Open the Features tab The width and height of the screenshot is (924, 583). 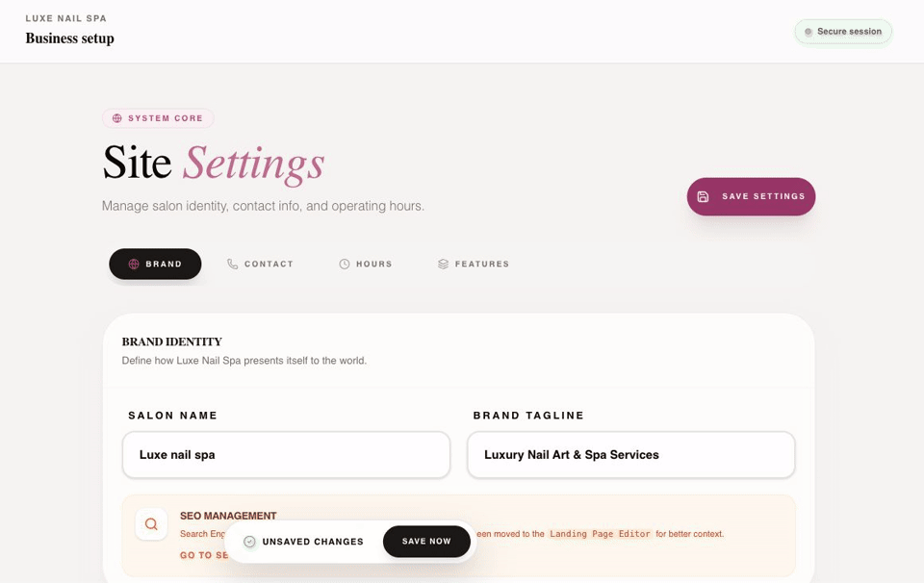click(474, 264)
